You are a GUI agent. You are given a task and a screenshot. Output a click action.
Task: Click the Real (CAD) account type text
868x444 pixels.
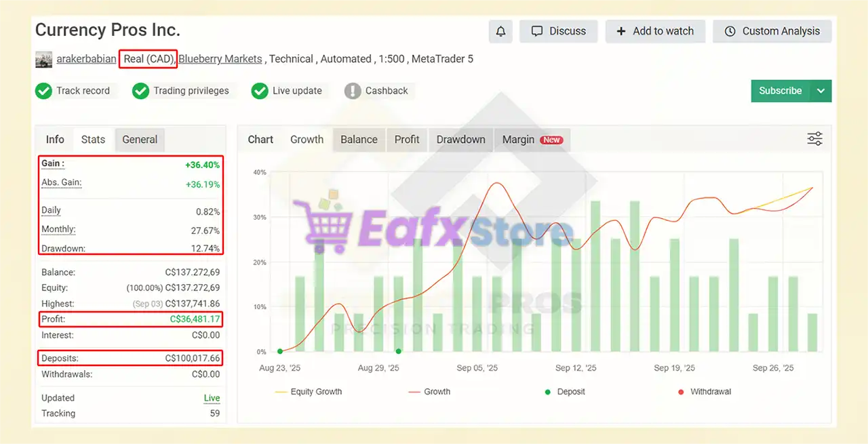pyautogui.click(x=148, y=59)
